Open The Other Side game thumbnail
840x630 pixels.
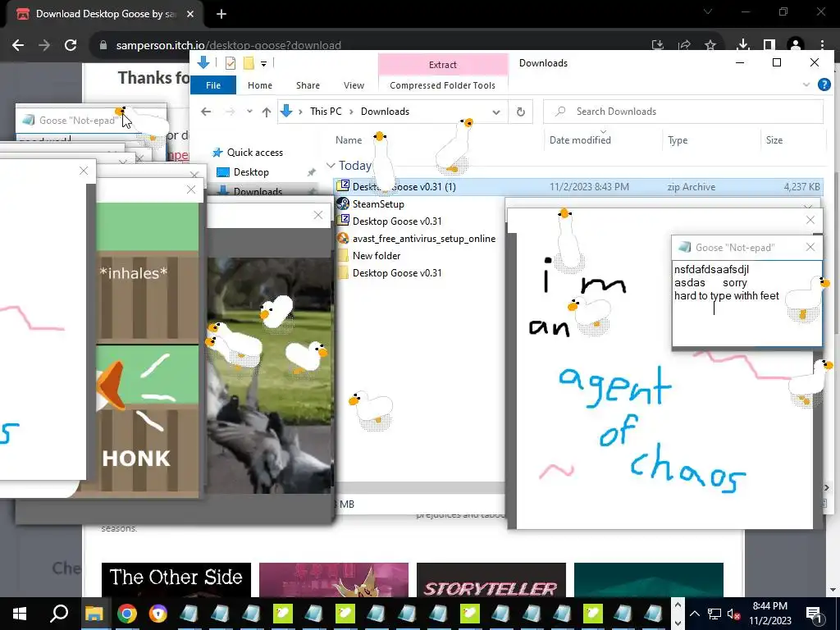[x=176, y=580]
